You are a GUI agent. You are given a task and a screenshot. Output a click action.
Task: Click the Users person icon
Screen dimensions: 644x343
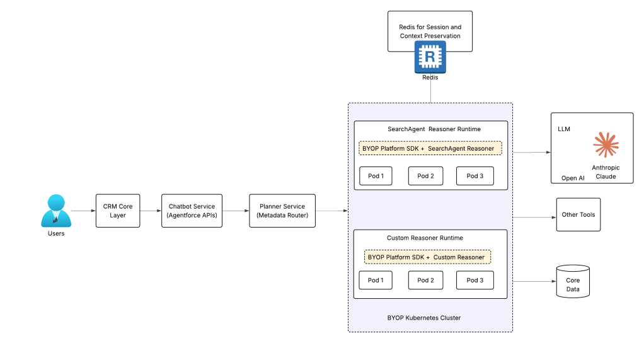point(56,211)
